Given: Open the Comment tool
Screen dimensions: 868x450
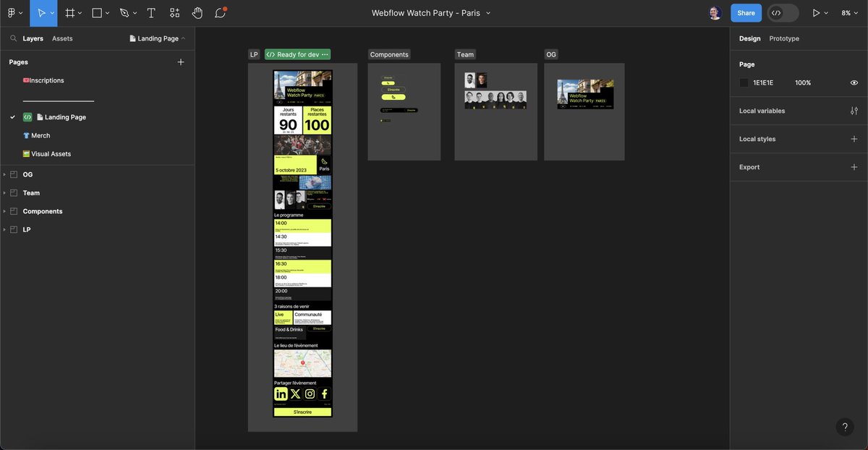Looking at the screenshot, I should tap(220, 13).
